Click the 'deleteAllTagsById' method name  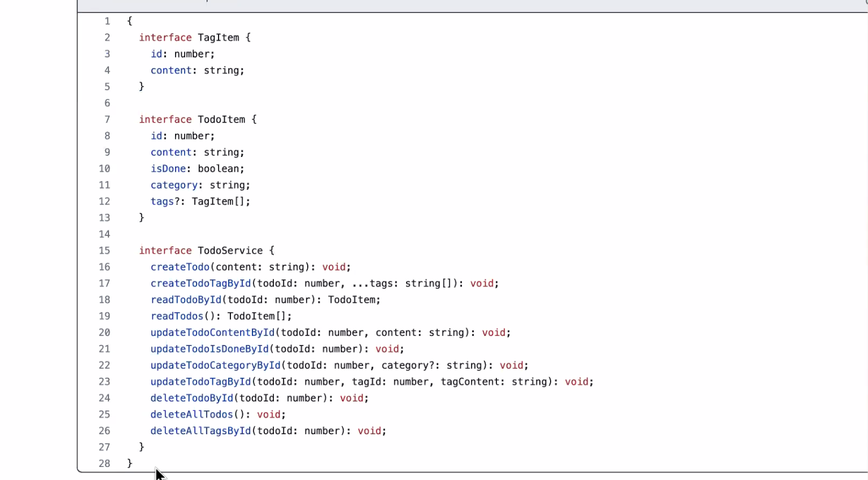(x=201, y=431)
